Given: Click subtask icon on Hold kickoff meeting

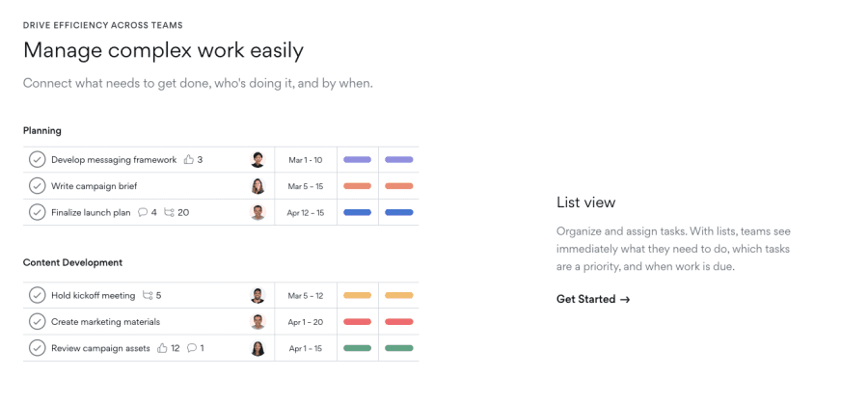Looking at the screenshot, I should [148, 296].
